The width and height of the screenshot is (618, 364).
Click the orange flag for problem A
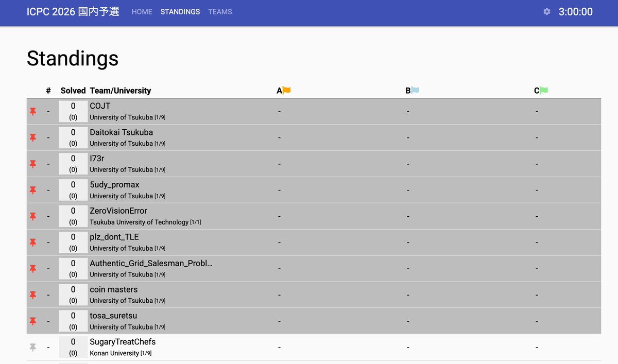pyautogui.click(x=287, y=90)
